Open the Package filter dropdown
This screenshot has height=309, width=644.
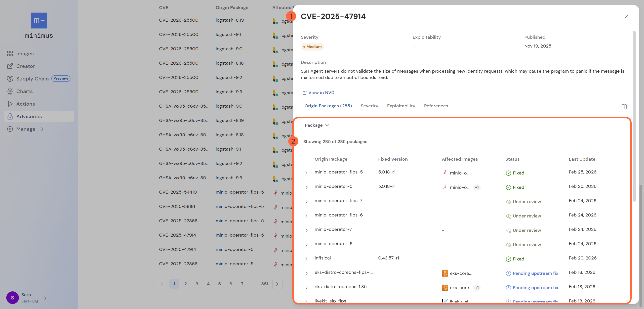[317, 125]
